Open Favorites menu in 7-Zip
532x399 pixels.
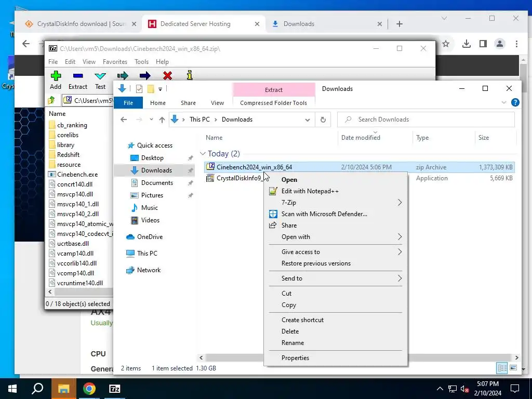[x=115, y=62]
